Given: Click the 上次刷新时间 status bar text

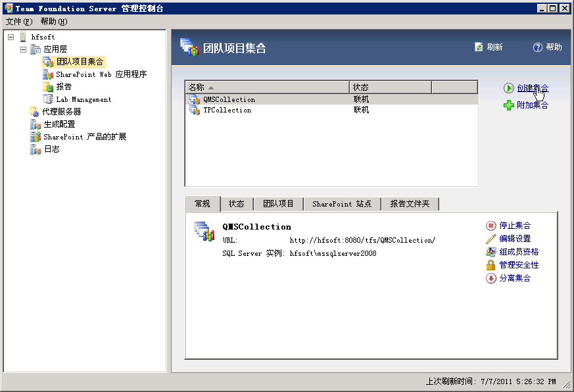Looking at the screenshot, I should (490, 381).
